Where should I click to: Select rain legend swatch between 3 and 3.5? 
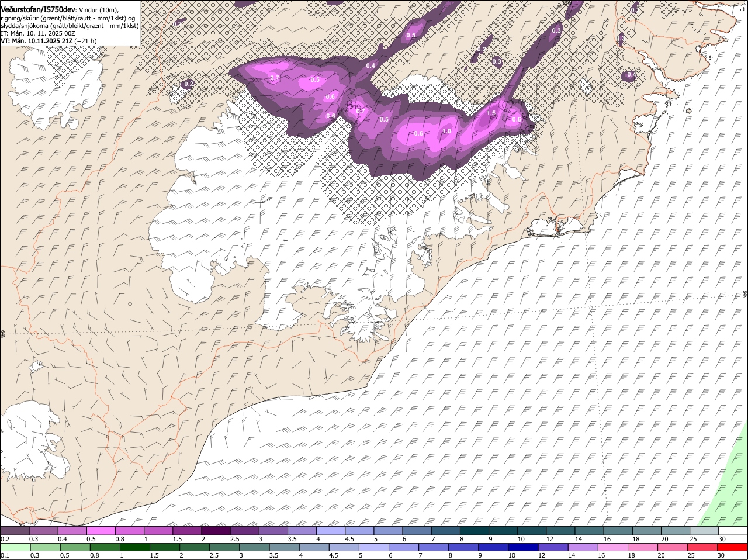coord(254,547)
